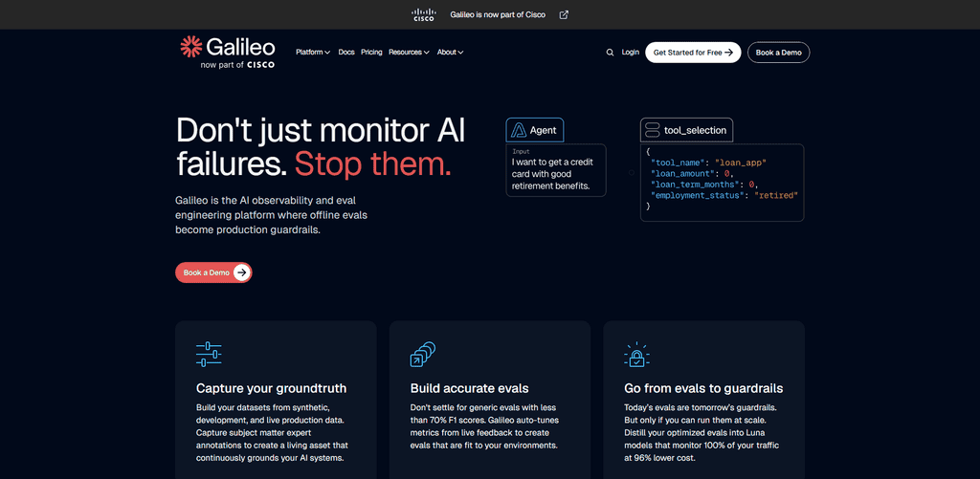Open the external link icon in banner
Screen dimensions: 980x479
tap(564, 15)
